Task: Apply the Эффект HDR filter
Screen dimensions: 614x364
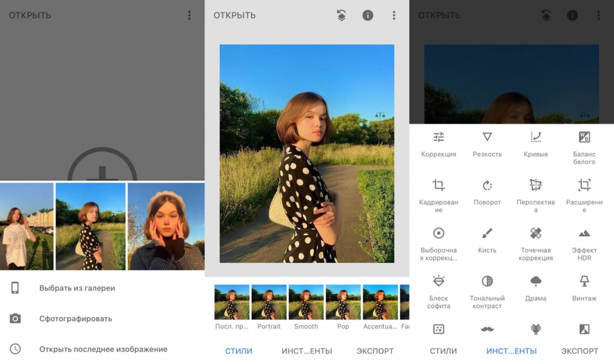Action: (x=583, y=240)
